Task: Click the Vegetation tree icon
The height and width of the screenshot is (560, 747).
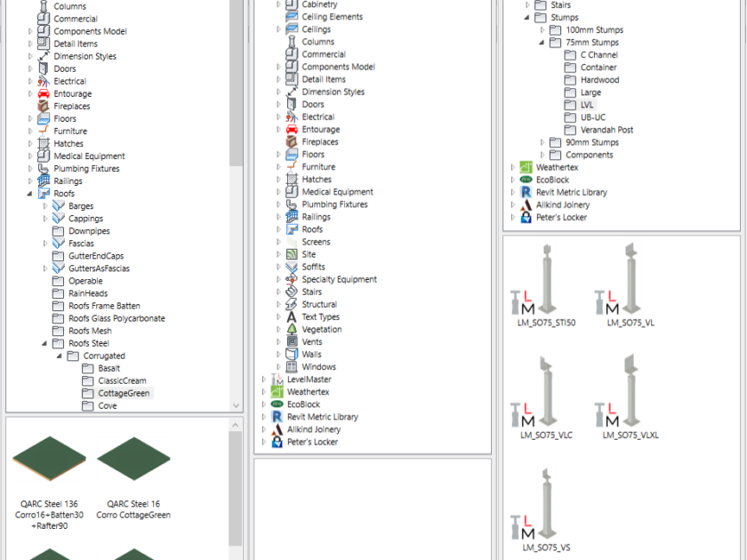Action: 291,329
